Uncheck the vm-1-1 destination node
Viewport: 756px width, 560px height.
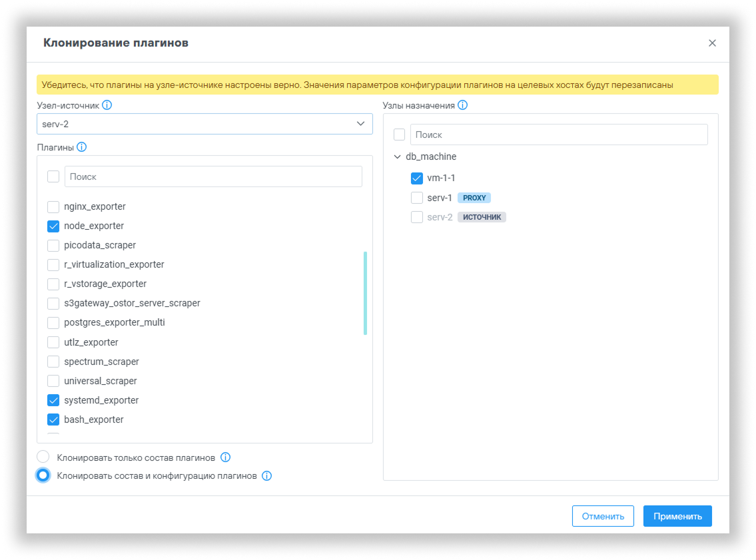[x=417, y=178]
